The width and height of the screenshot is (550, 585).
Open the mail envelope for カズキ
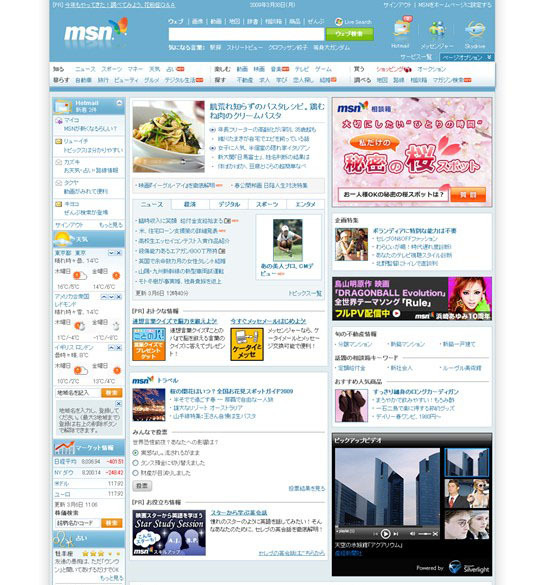pyautogui.click(x=59, y=162)
